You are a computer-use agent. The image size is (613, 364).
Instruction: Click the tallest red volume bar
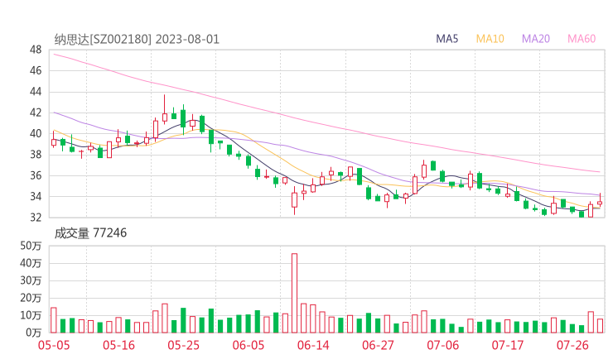pyautogui.click(x=294, y=293)
